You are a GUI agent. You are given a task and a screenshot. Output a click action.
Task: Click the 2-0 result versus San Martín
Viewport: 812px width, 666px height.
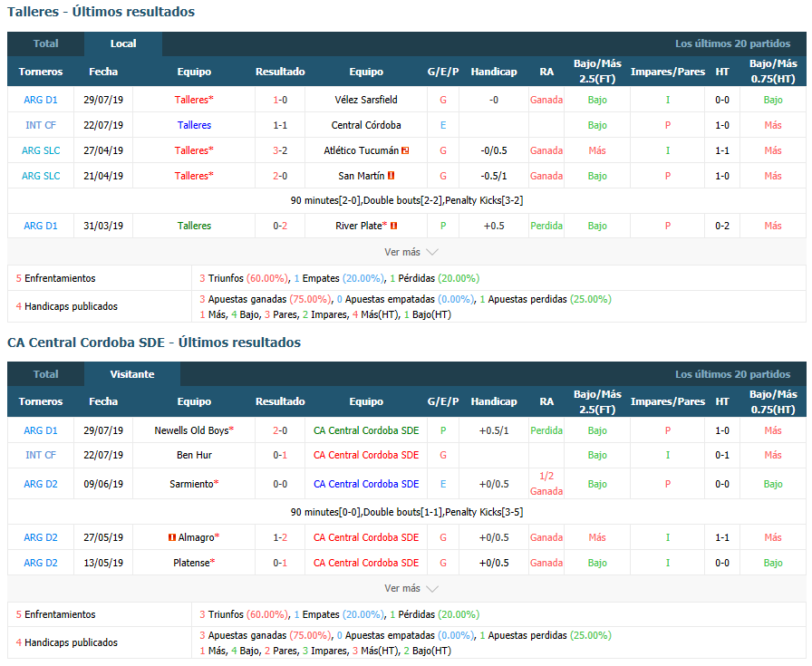(x=280, y=176)
